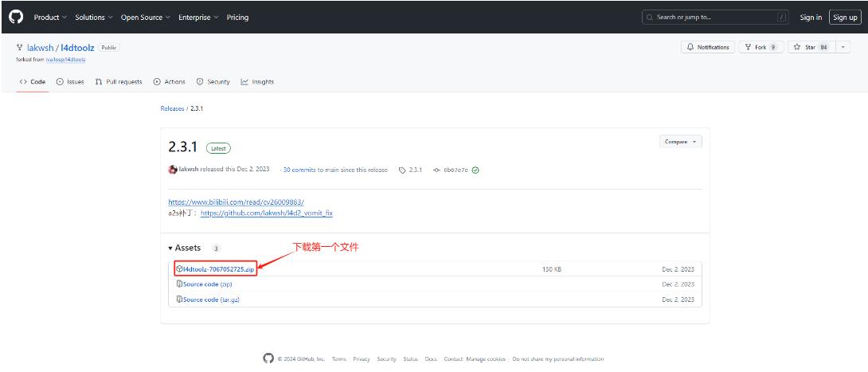Image resolution: width=868 pixels, height=372 pixels.
Task: Open the l4d2_vomit_fix GitHub link
Action: click(266, 213)
